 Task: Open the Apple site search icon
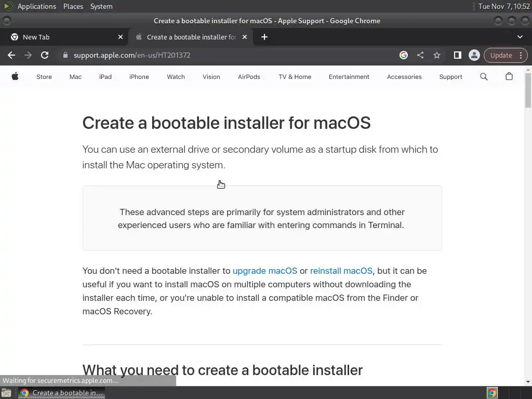tap(484, 77)
